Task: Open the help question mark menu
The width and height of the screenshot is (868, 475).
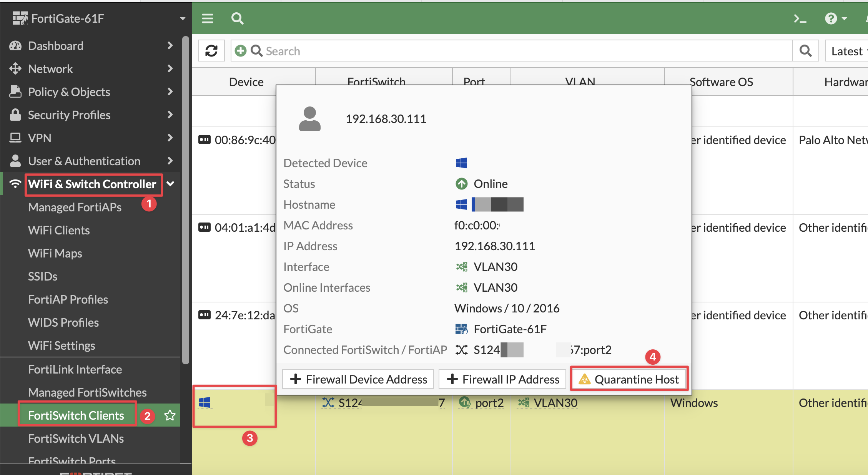Action: click(x=836, y=18)
